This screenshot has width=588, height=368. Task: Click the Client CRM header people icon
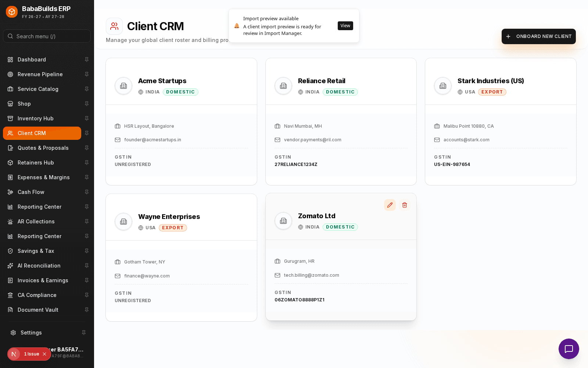[114, 26]
